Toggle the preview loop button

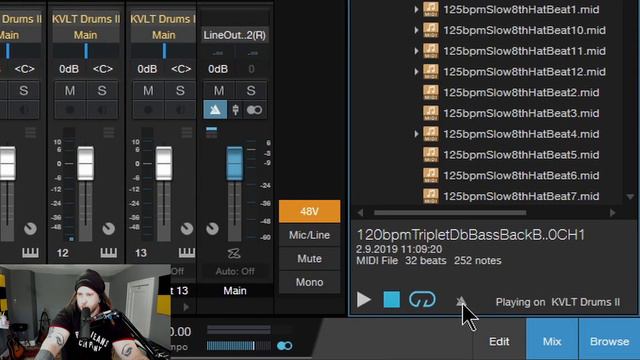coord(422,300)
